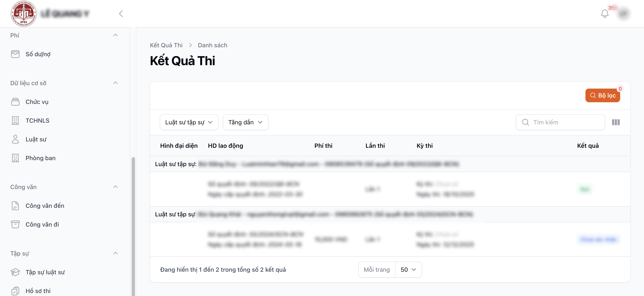Open Chức vụ from the sidebar
Viewport: 644px width, 296px height.
tap(37, 102)
